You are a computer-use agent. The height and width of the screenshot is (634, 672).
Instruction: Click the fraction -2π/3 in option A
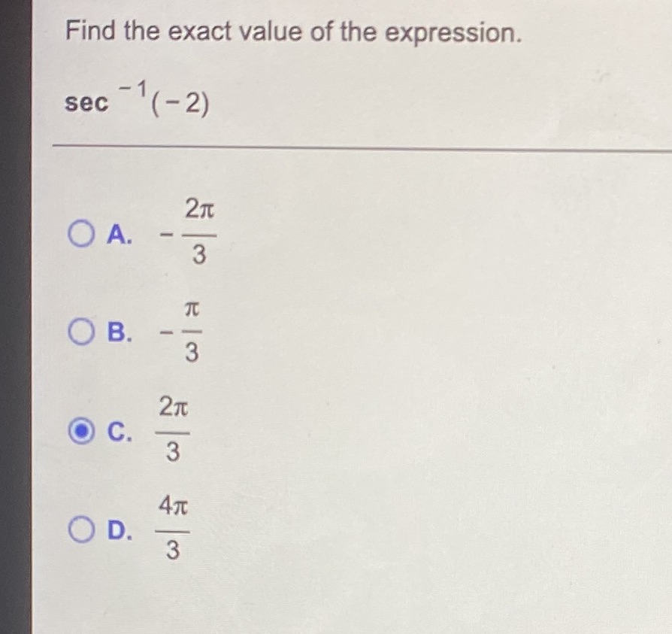pos(189,235)
